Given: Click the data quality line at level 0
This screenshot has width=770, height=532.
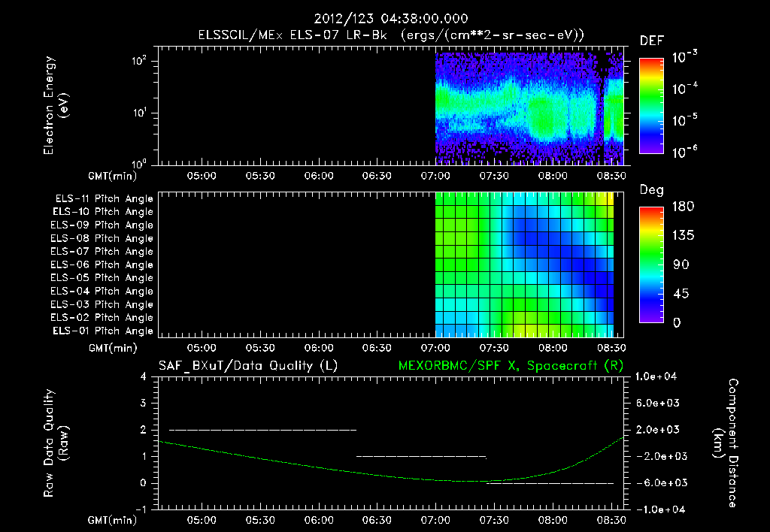Looking at the screenshot, I should (550, 483).
